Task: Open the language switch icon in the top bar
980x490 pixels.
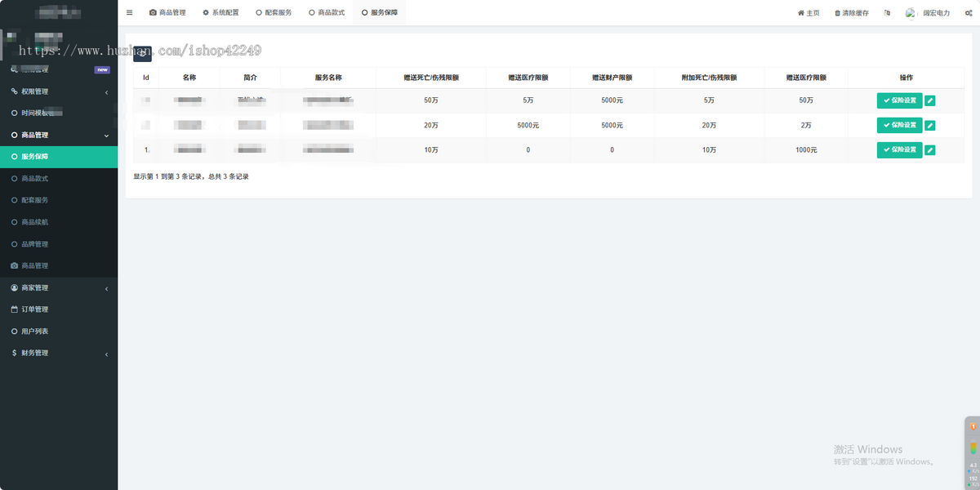Action: [887, 13]
